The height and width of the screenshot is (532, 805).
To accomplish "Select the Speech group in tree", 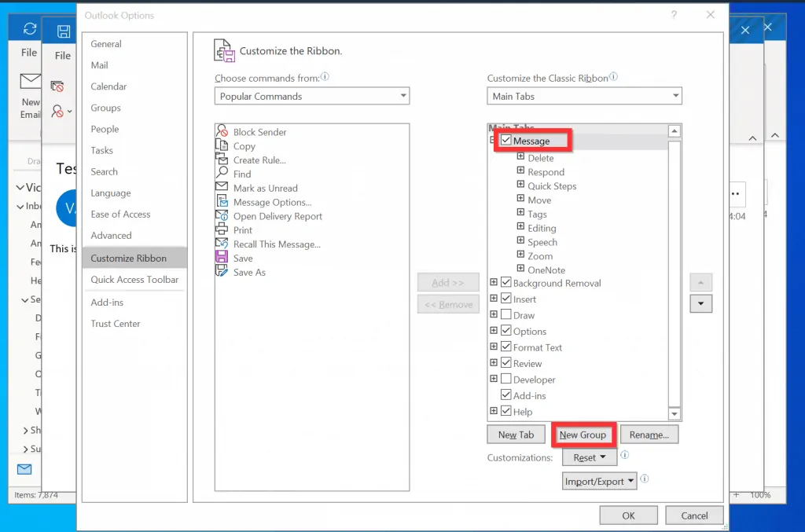I will (542, 242).
